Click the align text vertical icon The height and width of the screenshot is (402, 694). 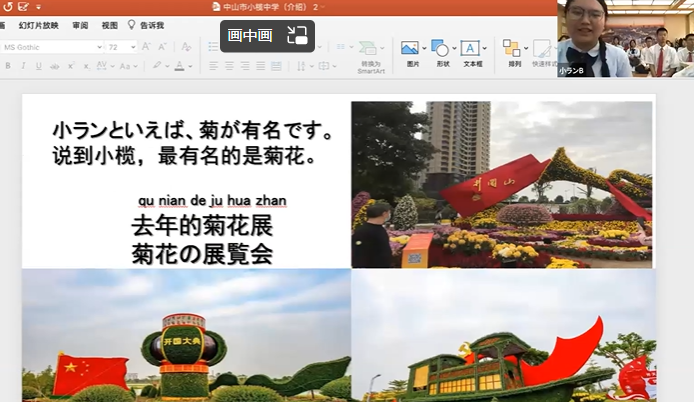point(324,66)
